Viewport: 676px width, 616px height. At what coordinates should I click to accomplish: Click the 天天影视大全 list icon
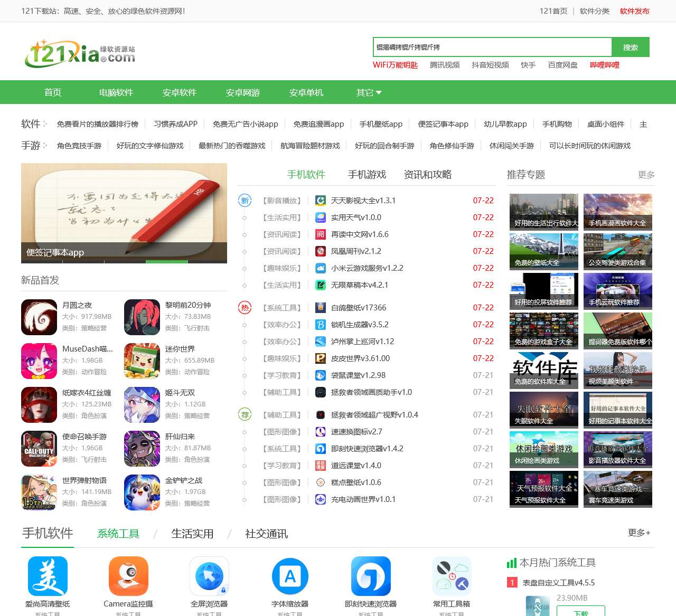[321, 201]
